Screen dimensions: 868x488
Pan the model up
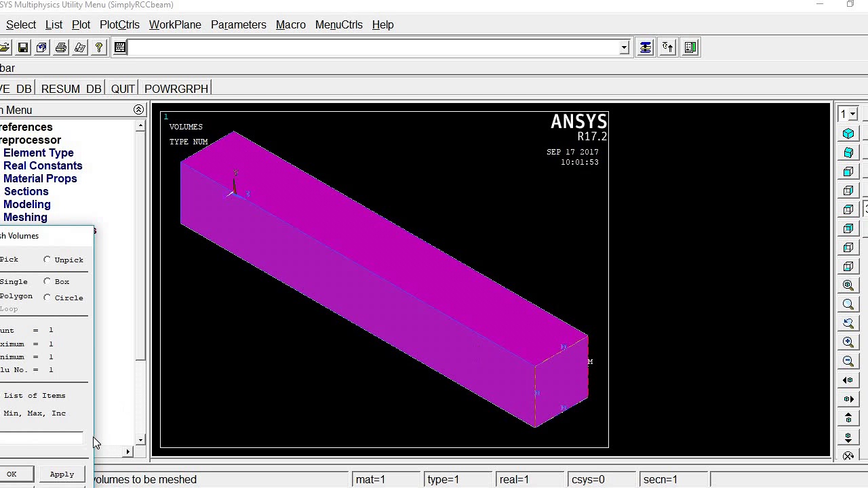[848, 418]
